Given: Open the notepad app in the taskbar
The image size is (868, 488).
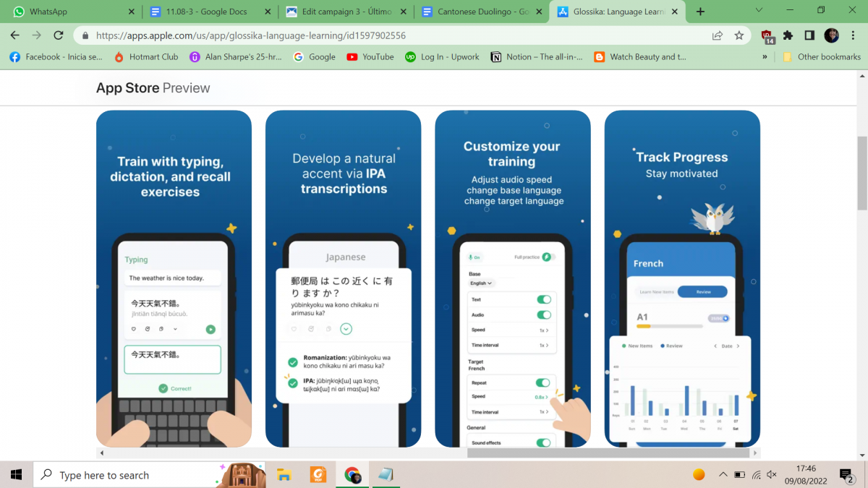Looking at the screenshot, I should (386, 475).
